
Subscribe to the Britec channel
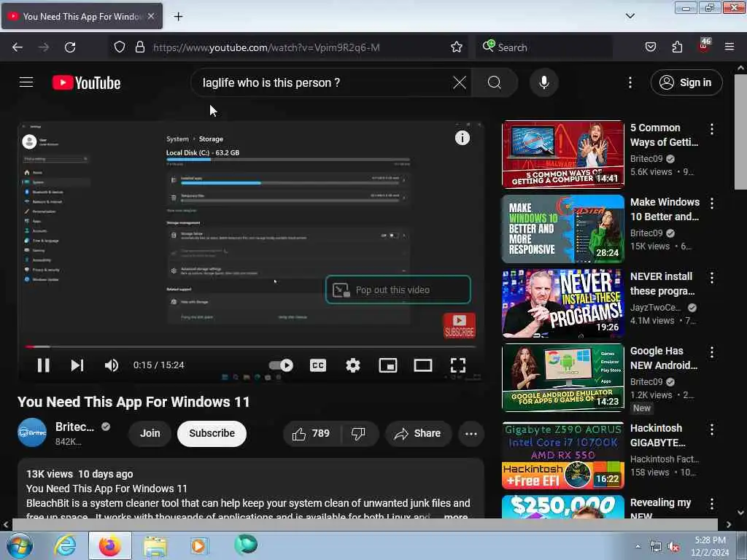tap(212, 433)
